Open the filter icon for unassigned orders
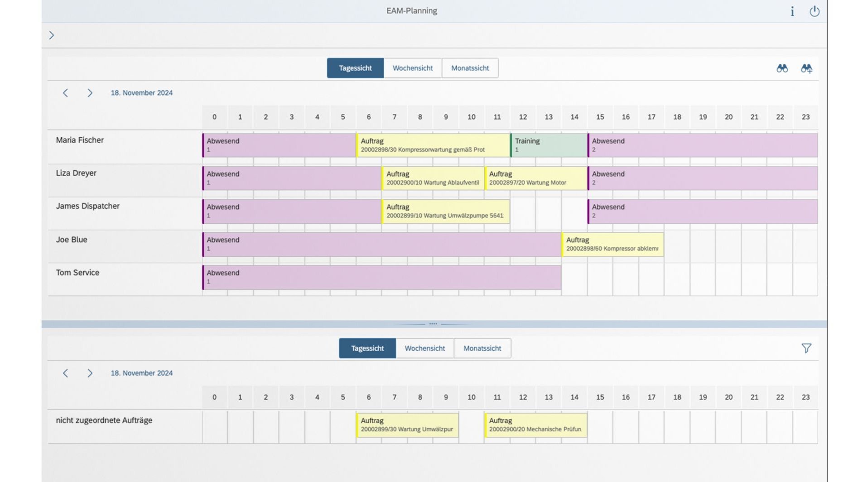The height and width of the screenshot is (482, 868). (x=806, y=348)
